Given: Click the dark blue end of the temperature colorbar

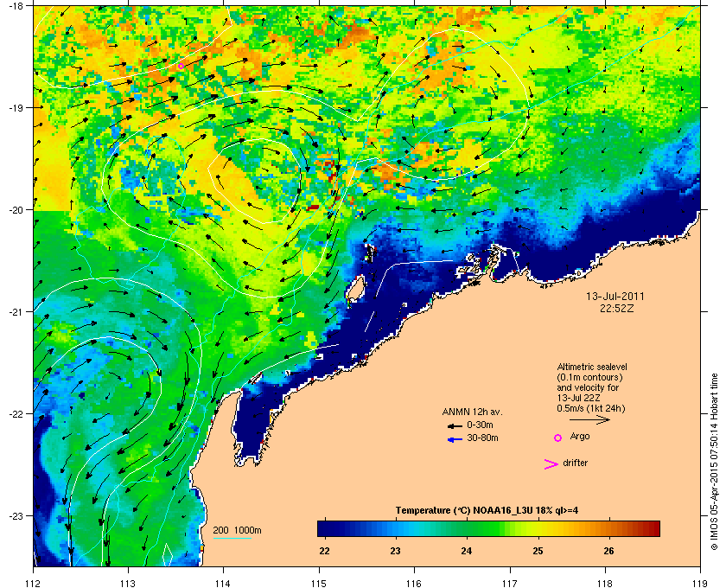Looking at the screenshot, I should (326, 528).
